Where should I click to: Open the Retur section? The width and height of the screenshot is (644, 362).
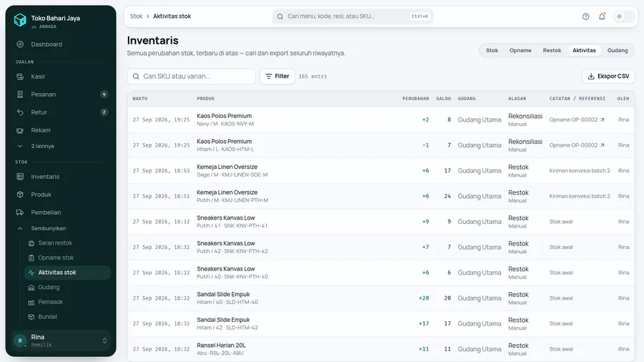coord(61,112)
